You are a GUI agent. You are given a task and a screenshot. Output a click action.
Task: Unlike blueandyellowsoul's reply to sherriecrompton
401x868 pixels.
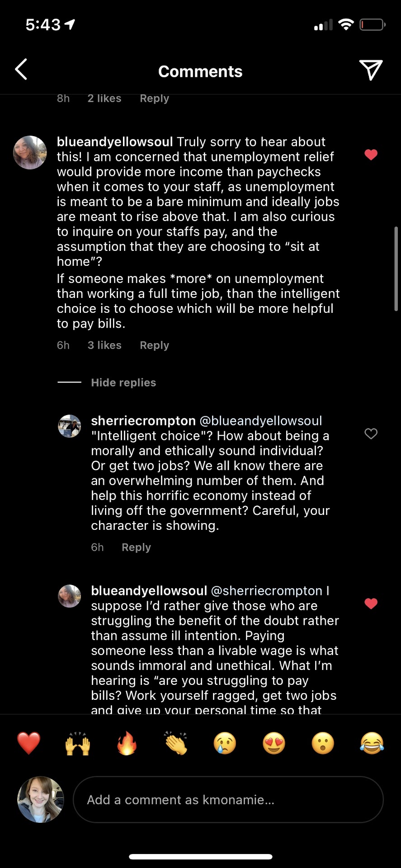(x=371, y=604)
